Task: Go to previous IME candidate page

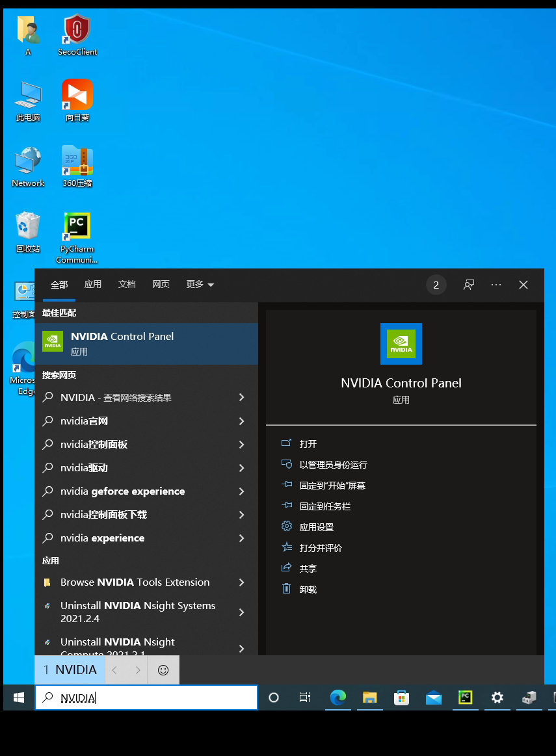Action: click(x=114, y=670)
